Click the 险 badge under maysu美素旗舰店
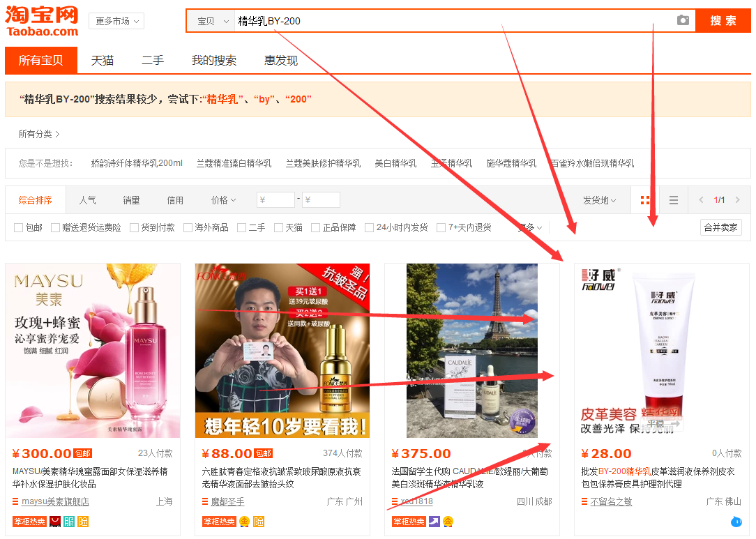This screenshot has width=756, height=539. click(x=83, y=522)
